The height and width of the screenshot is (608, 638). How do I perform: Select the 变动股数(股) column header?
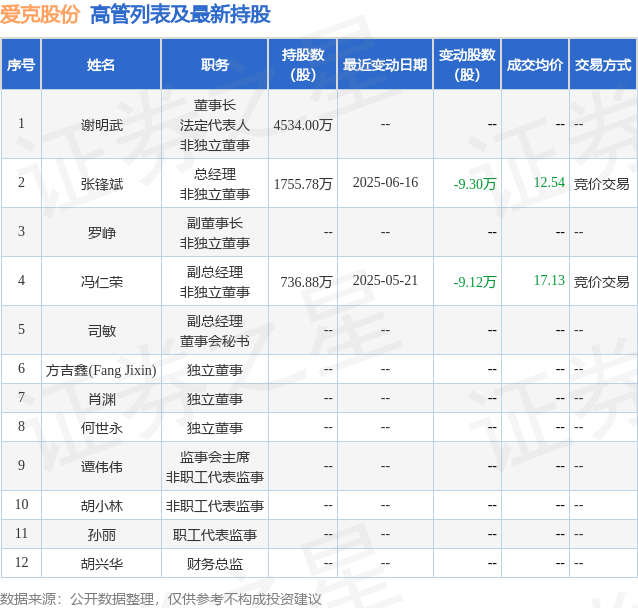[x=467, y=65]
